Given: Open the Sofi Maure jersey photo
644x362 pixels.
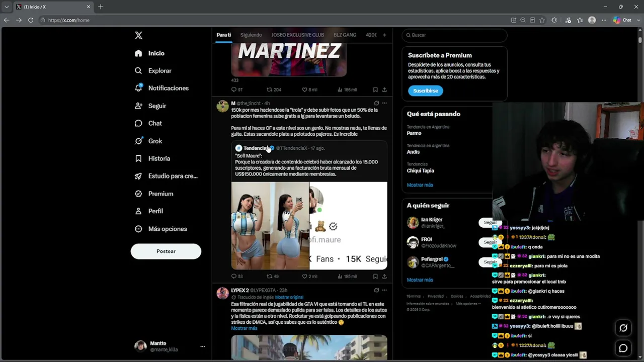Looking at the screenshot, I should coord(270,226).
